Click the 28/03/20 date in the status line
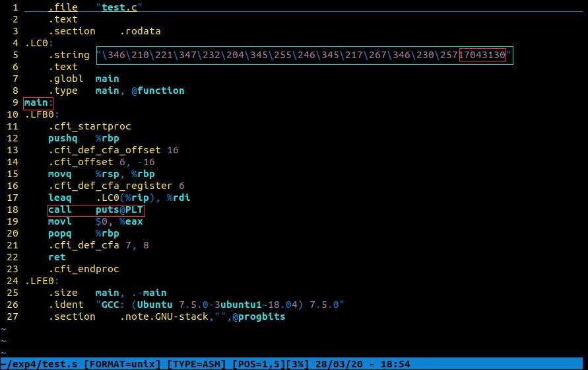 coord(339,364)
